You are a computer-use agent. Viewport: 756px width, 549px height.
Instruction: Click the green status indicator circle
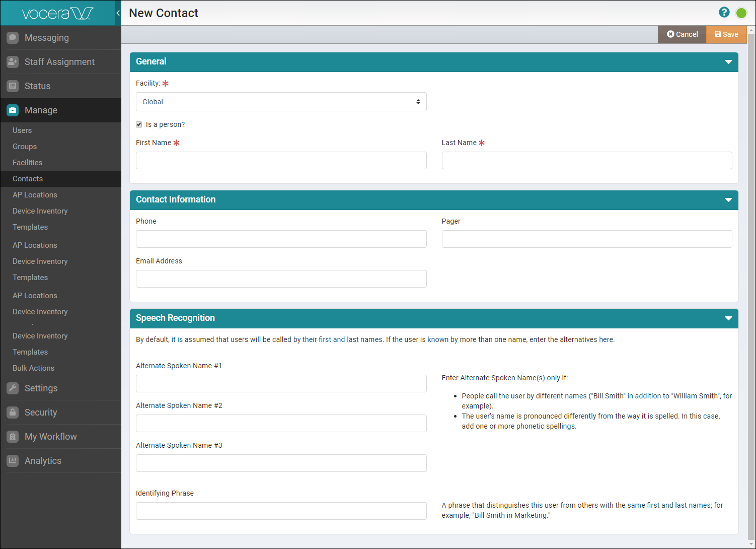coord(741,13)
